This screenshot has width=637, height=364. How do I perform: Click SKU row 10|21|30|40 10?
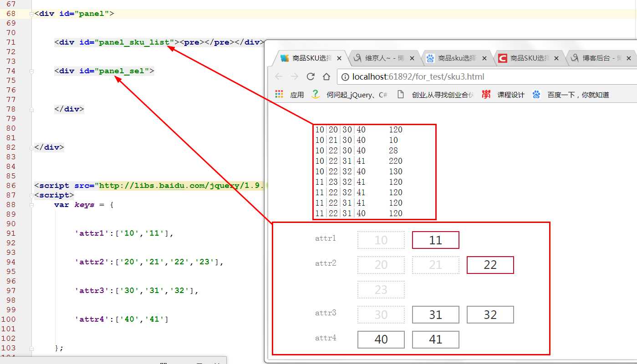tap(357, 140)
